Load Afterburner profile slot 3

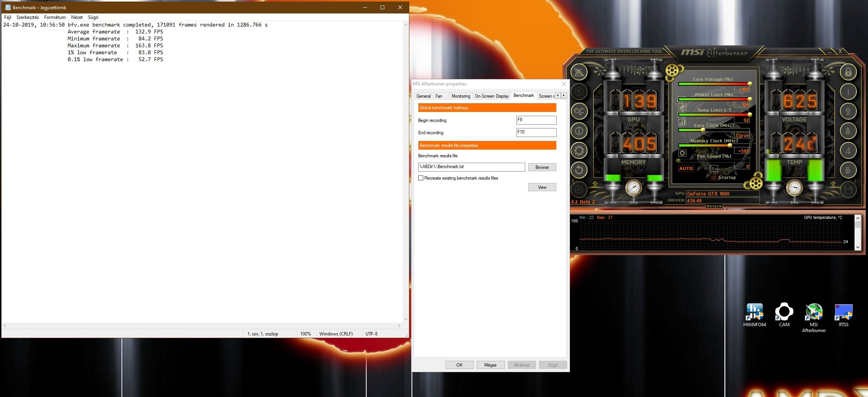(848, 131)
